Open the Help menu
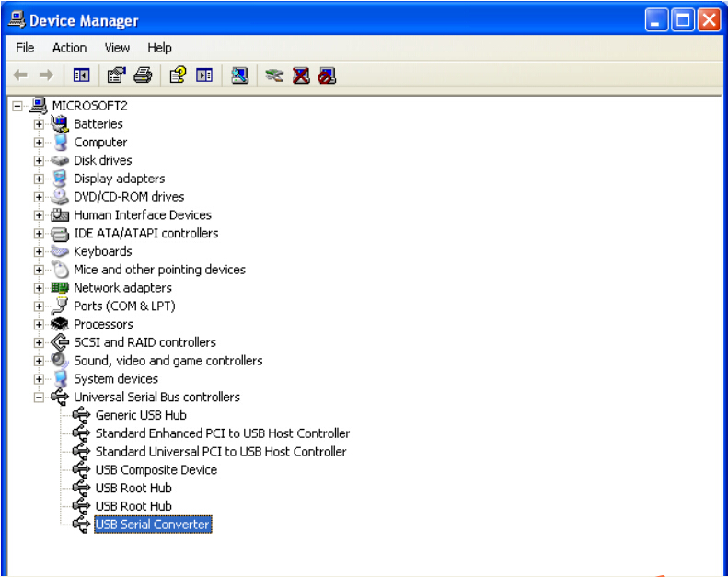 point(159,48)
